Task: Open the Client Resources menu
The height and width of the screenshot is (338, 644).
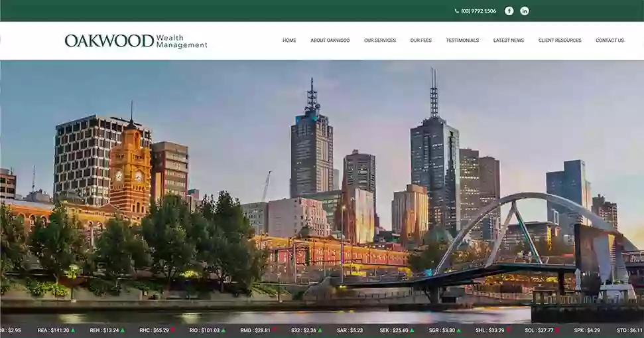Action: 560,41
